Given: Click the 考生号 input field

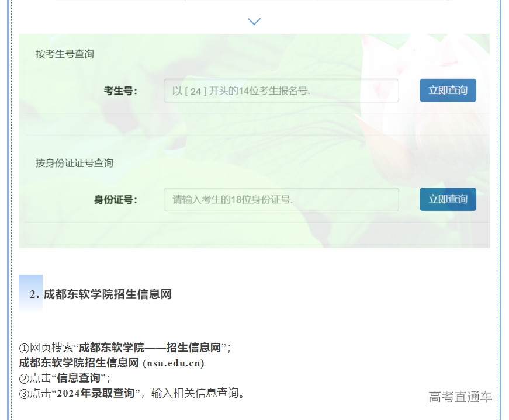Looking at the screenshot, I should [281, 91].
